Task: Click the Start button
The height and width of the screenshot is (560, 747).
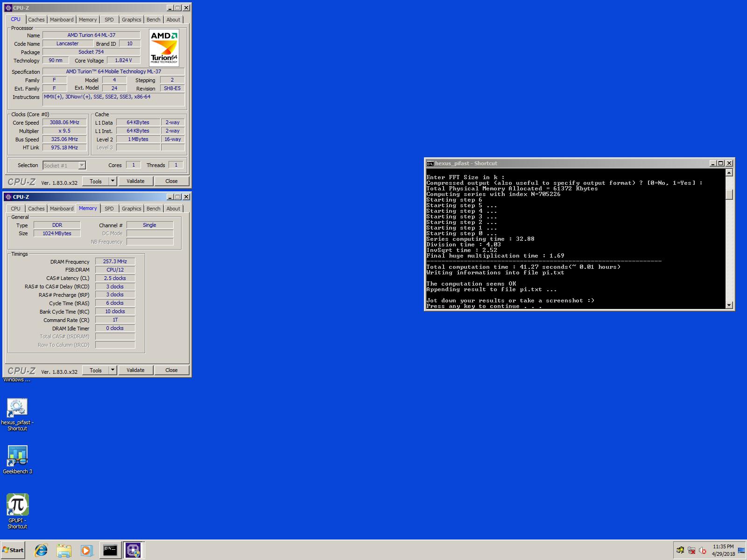Action: [x=13, y=550]
